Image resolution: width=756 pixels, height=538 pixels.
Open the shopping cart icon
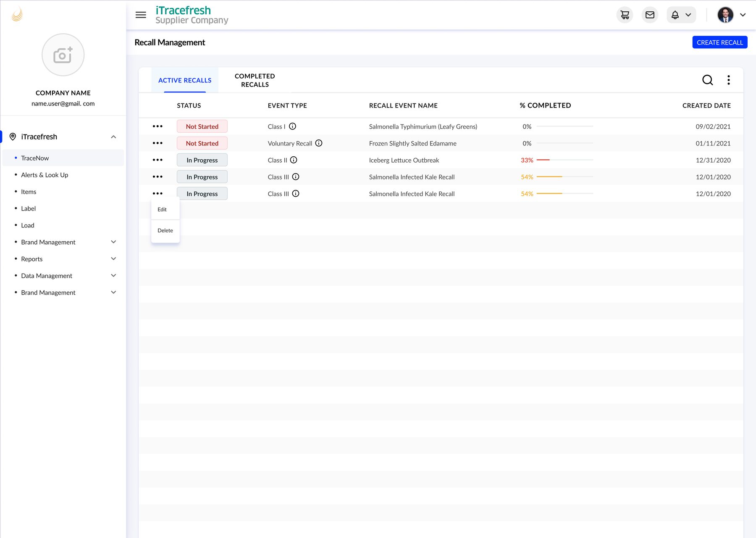625,15
